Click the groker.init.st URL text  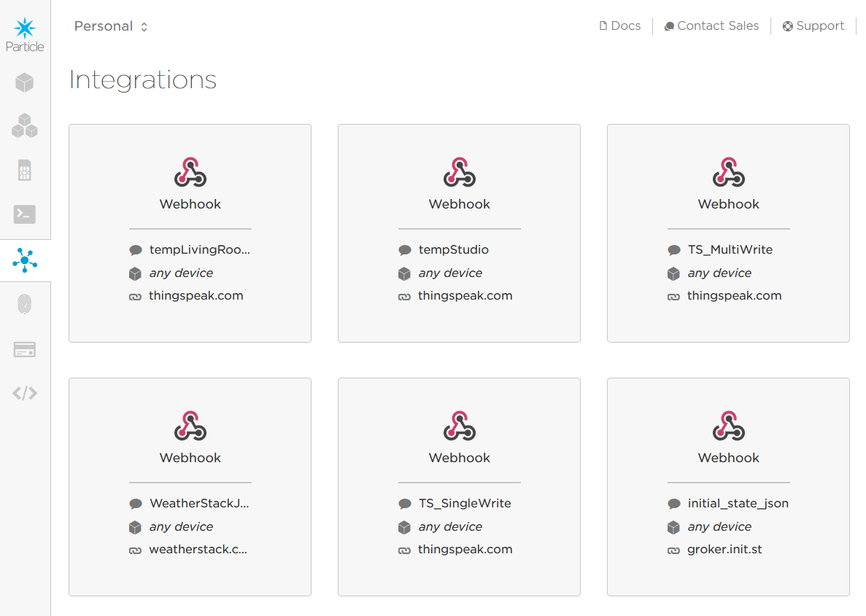pos(724,549)
